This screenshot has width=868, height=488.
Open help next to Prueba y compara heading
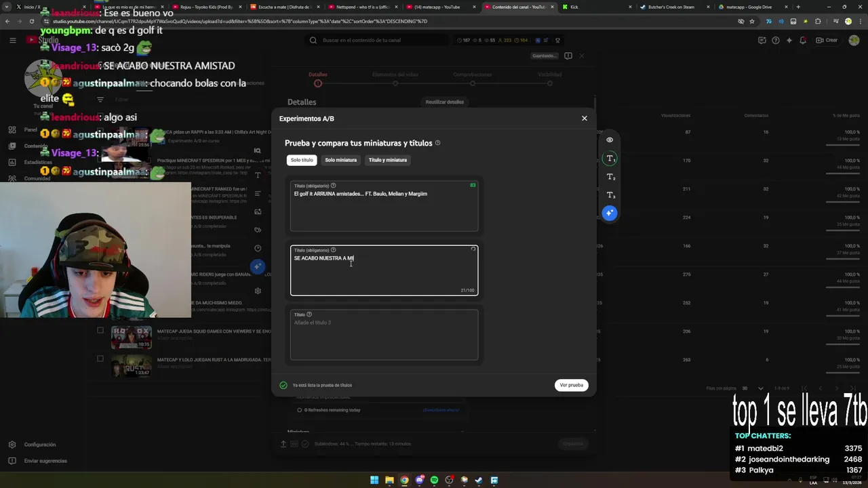437,143
